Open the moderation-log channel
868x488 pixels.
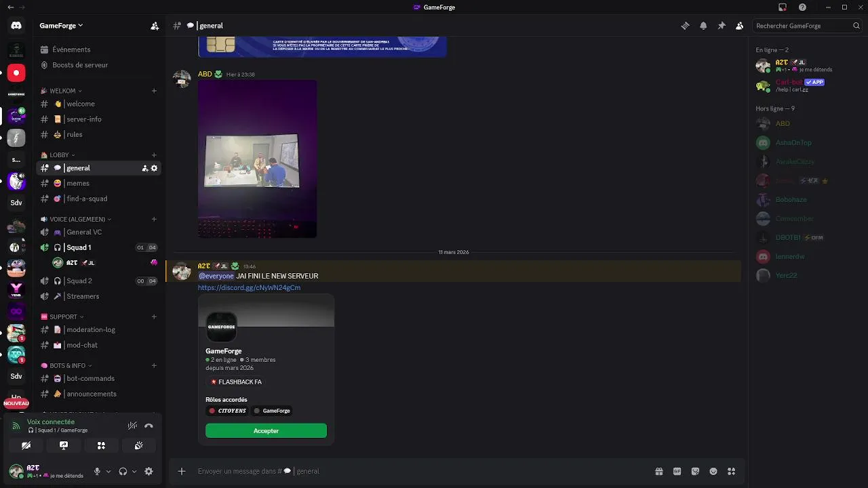click(99, 330)
